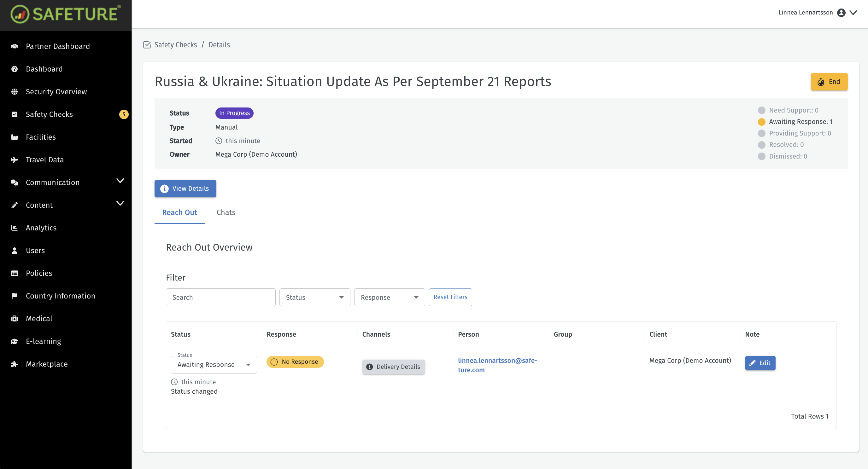Click the Medical briefcase icon
This screenshot has height=469, width=868.
tap(14, 318)
